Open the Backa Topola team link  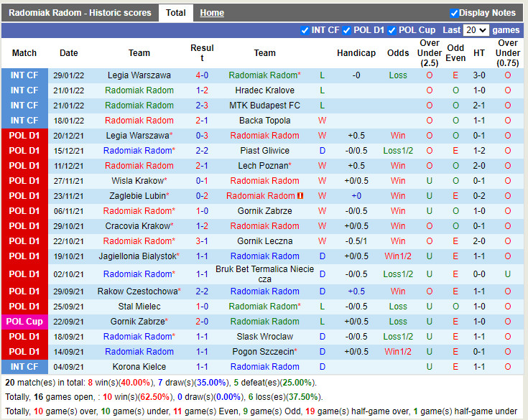pyautogui.click(x=264, y=121)
